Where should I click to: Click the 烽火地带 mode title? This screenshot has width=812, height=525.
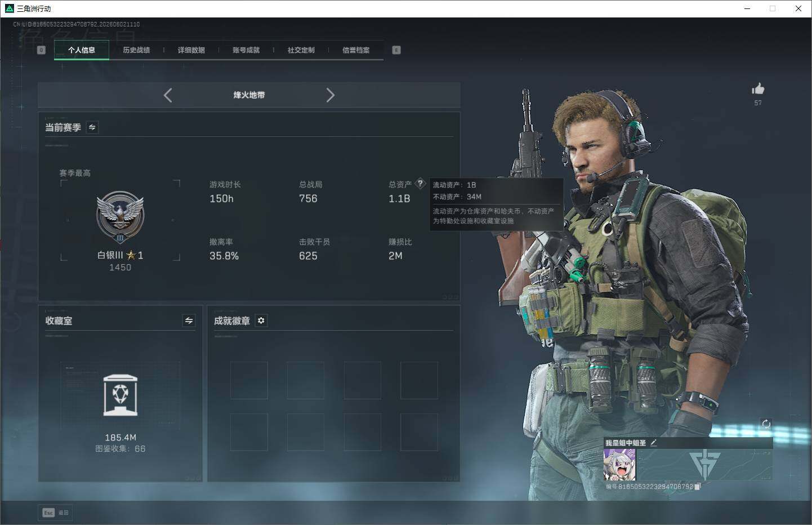pyautogui.click(x=249, y=95)
